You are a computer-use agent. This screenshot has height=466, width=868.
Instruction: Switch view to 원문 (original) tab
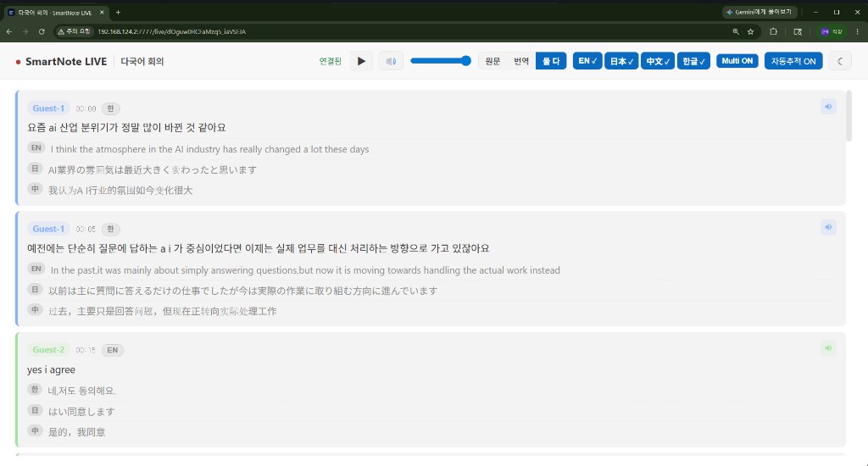pyautogui.click(x=492, y=61)
